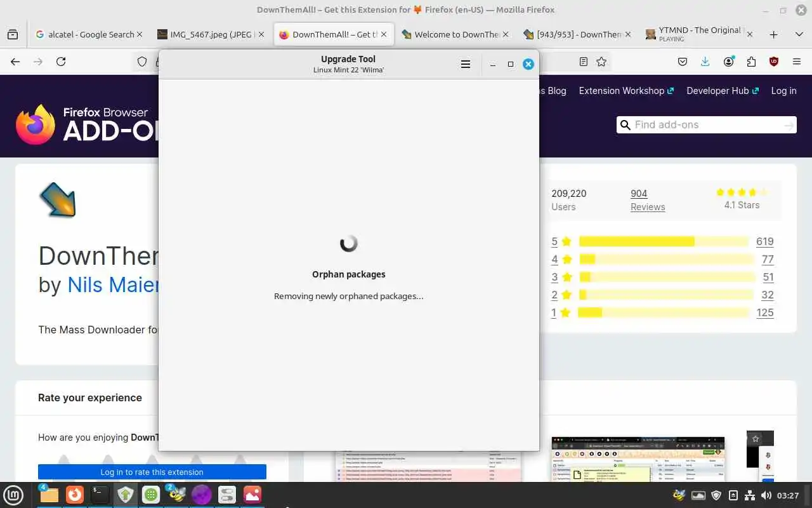
Task: Open the 904 Reviews link
Action: [648, 200]
